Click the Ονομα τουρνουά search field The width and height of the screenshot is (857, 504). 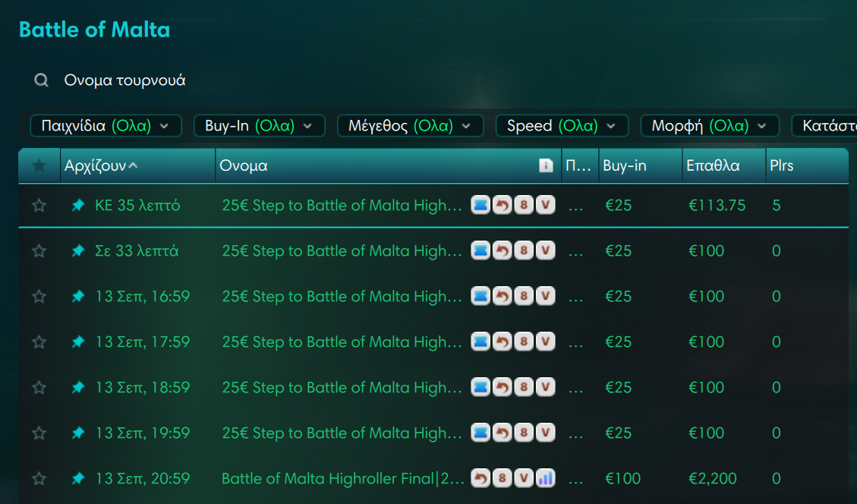[x=124, y=80]
